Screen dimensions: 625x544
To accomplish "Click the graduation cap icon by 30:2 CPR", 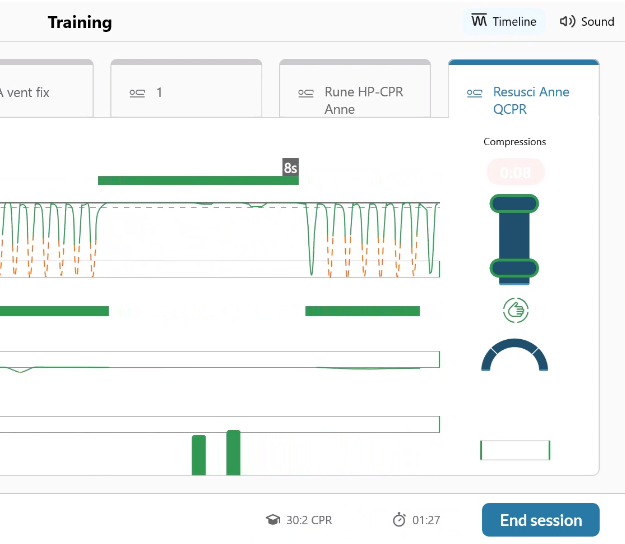I will [x=272, y=520].
